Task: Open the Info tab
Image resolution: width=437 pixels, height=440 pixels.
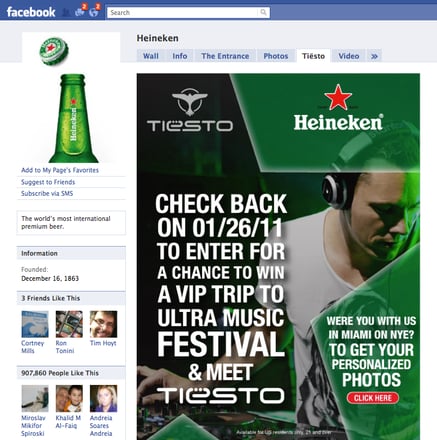Action: (x=180, y=56)
